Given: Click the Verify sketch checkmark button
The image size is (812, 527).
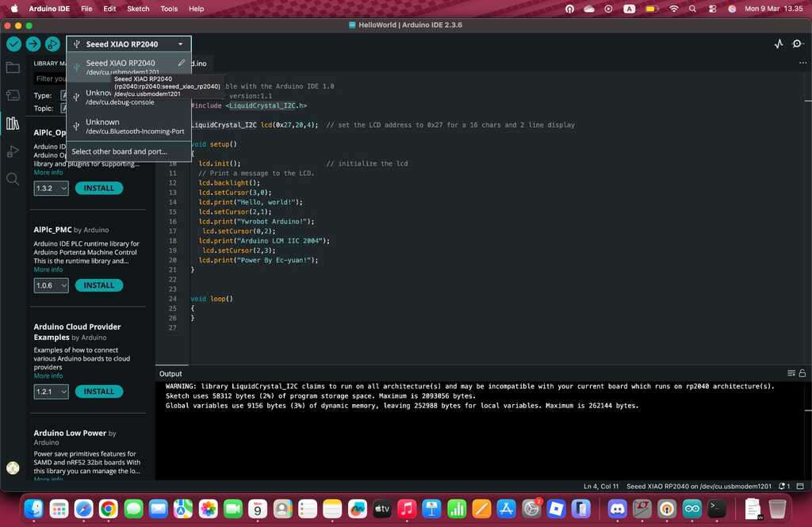Looking at the screenshot, I should click(14, 44).
